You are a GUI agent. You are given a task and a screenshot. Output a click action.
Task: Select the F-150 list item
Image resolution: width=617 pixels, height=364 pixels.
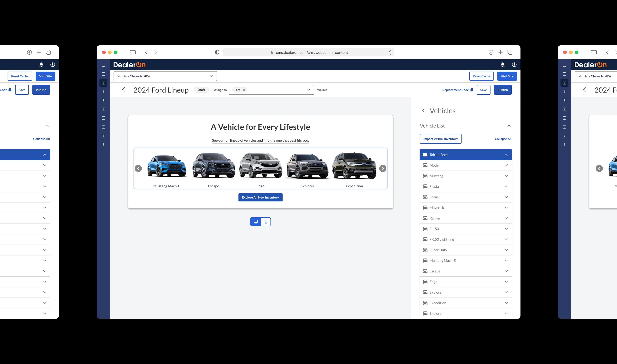[x=465, y=229]
